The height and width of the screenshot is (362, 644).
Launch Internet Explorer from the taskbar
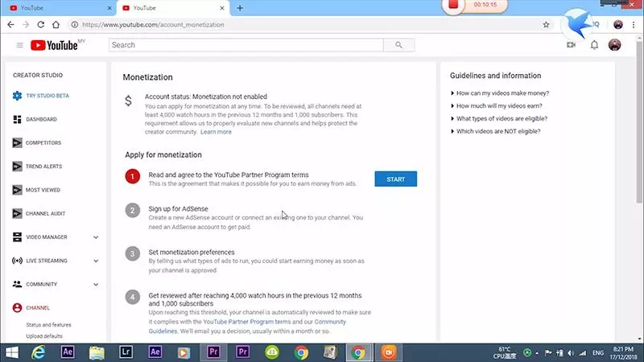coord(39,352)
